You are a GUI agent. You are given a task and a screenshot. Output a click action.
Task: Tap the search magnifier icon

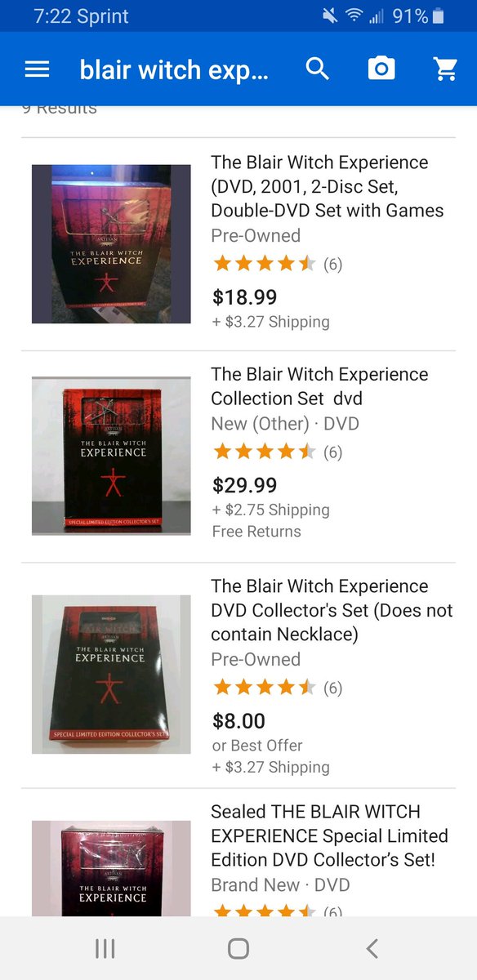coord(318,69)
